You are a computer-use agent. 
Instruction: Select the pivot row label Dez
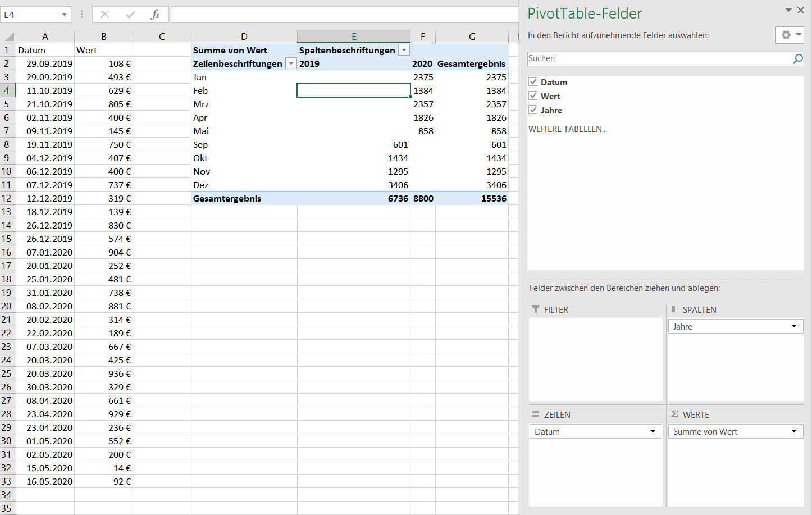tap(244, 185)
